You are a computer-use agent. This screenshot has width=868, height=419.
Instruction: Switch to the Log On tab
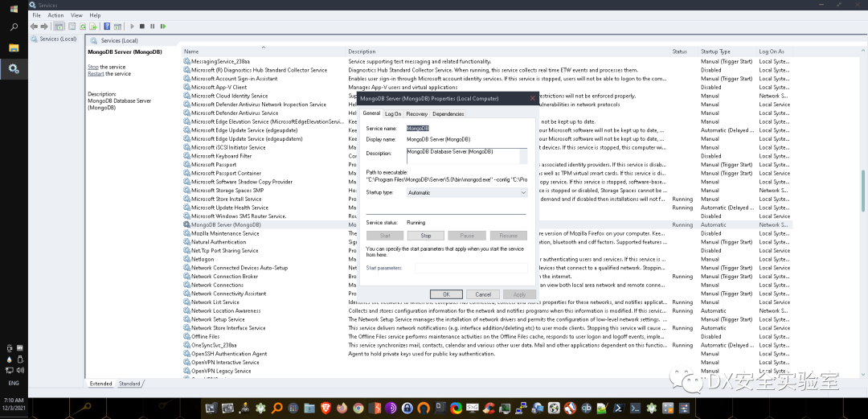[x=393, y=114]
